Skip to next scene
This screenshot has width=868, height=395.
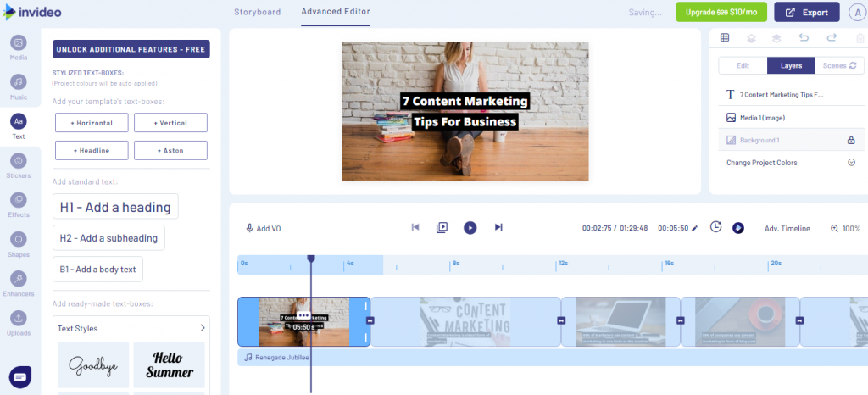[x=498, y=227]
